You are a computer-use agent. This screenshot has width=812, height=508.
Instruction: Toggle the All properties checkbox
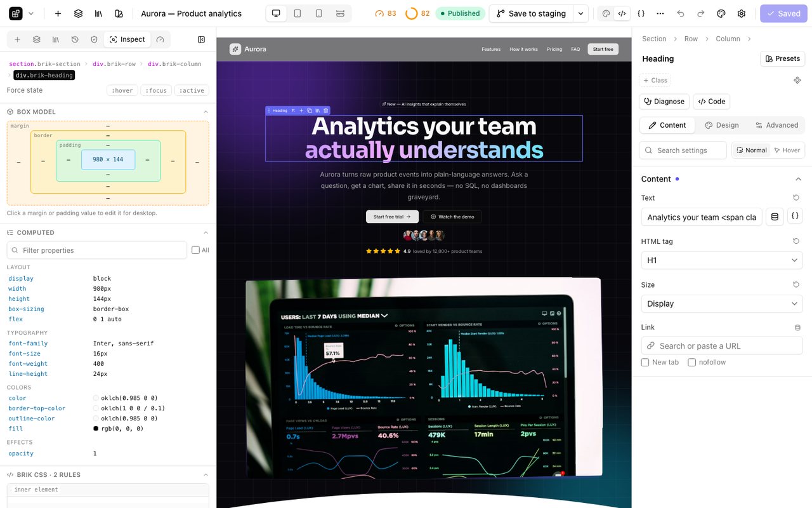(195, 250)
